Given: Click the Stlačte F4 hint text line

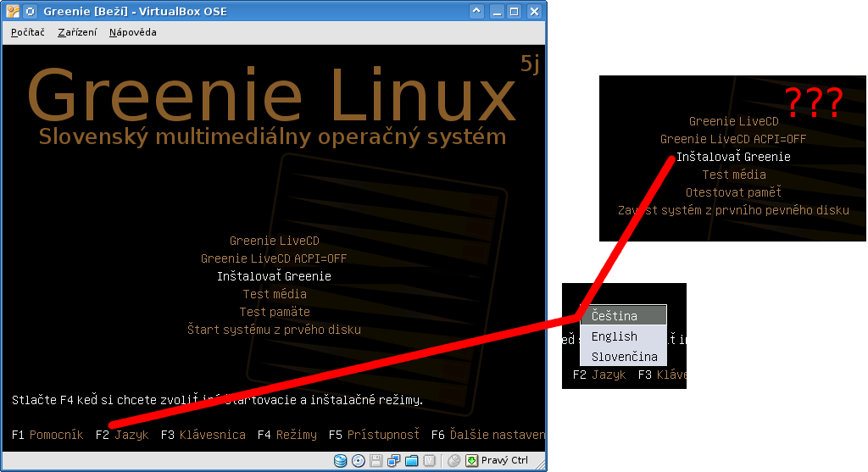Looking at the screenshot, I should tap(217, 399).
